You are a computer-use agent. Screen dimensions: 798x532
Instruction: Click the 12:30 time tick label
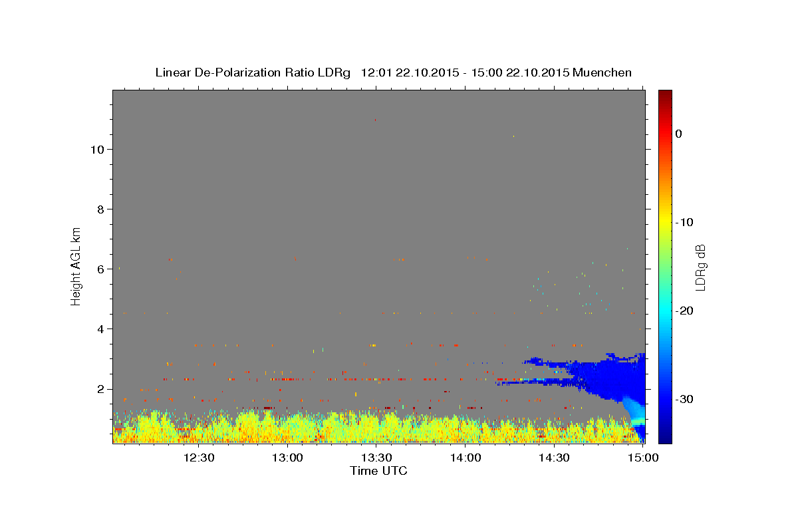coord(198,458)
